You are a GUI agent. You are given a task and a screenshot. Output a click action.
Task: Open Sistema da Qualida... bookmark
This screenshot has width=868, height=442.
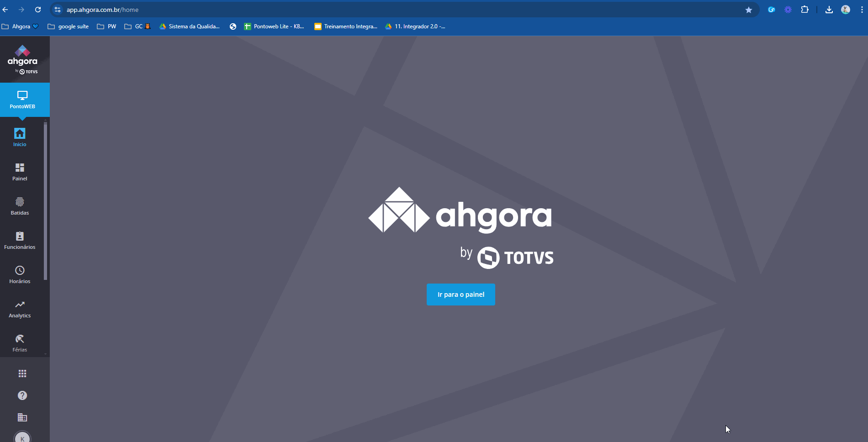[x=190, y=26]
